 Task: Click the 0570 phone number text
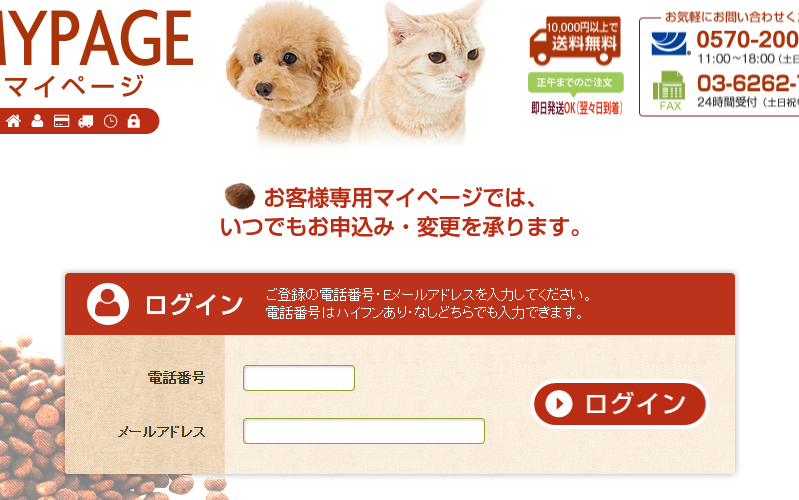pos(748,40)
